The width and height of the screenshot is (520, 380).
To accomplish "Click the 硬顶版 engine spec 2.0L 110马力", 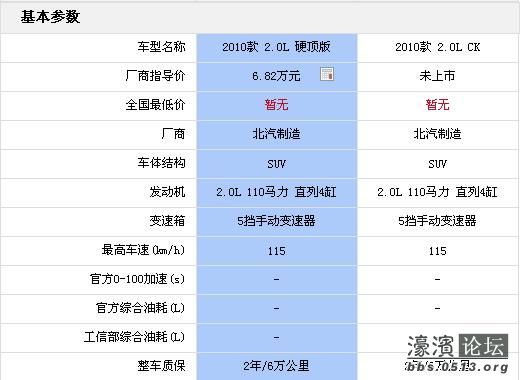I will pyautogui.click(x=276, y=192).
